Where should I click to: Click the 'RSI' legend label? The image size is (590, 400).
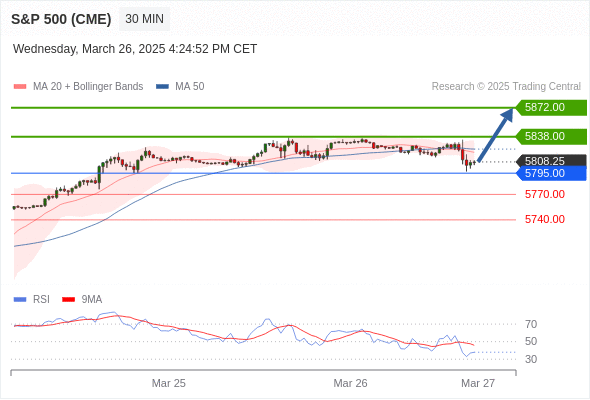click(41, 300)
